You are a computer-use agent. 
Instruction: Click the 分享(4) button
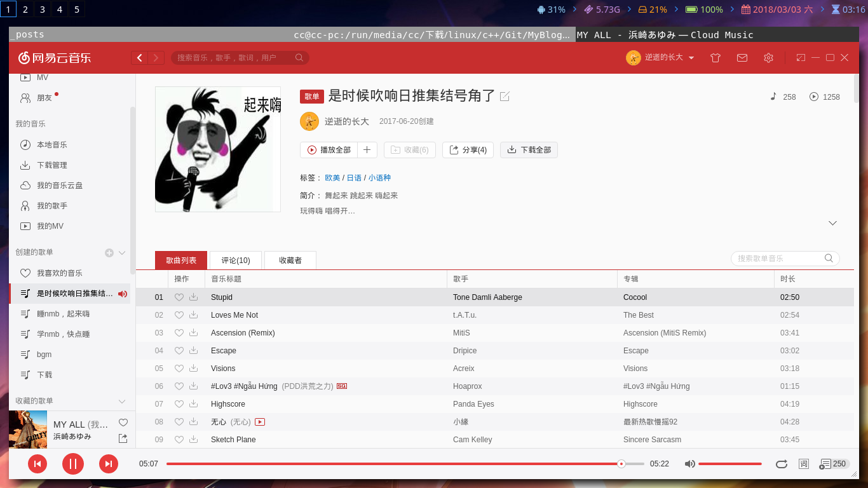click(x=468, y=150)
